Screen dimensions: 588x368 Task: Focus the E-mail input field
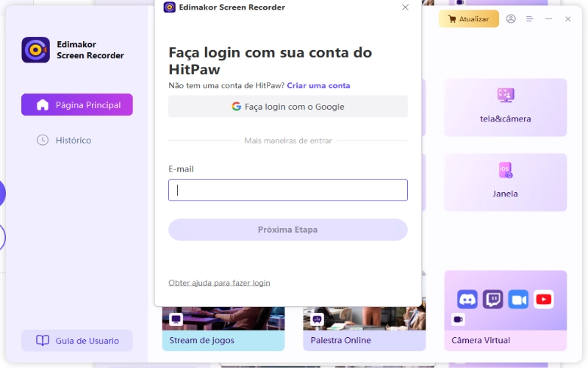[287, 190]
